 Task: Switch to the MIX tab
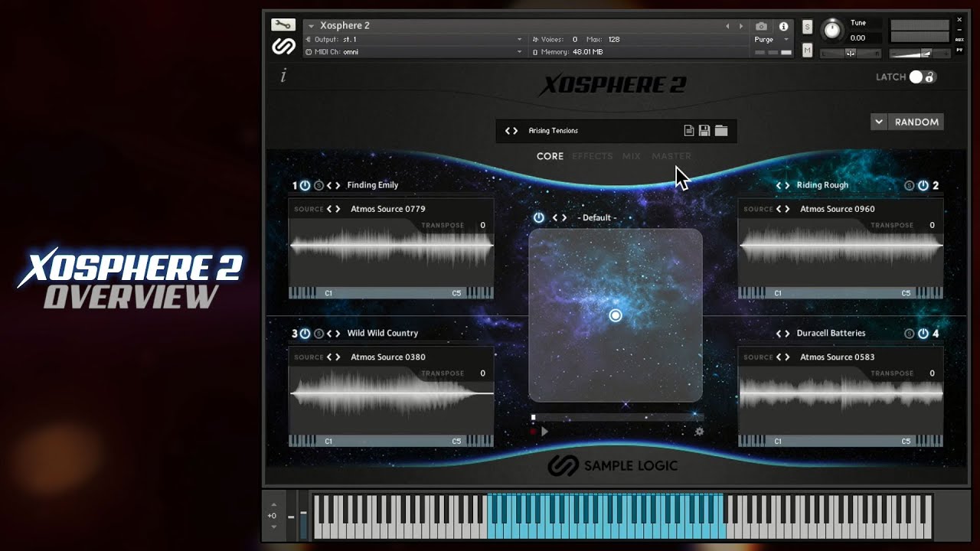point(632,156)
